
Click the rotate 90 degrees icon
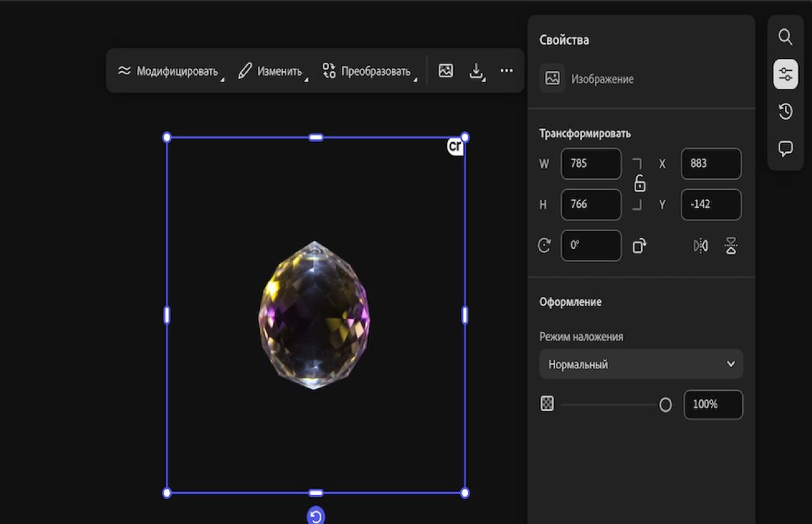tap(639, 245)
